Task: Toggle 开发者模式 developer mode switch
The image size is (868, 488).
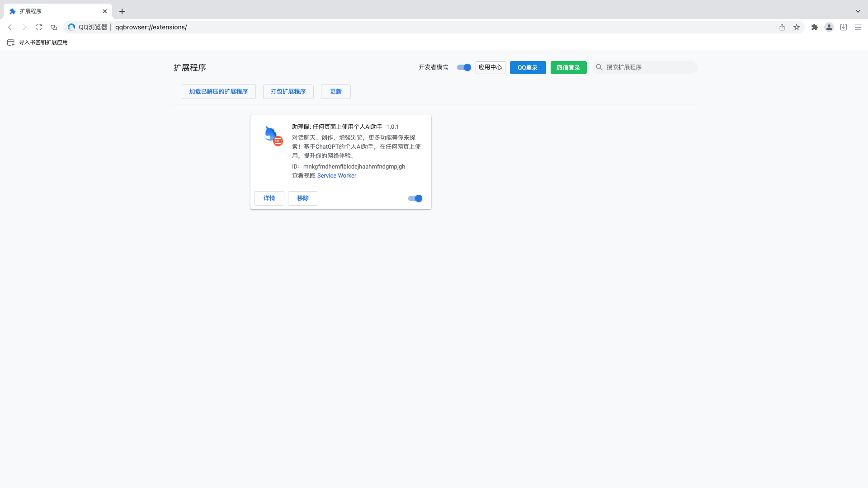Action: (x=464, y=67)
